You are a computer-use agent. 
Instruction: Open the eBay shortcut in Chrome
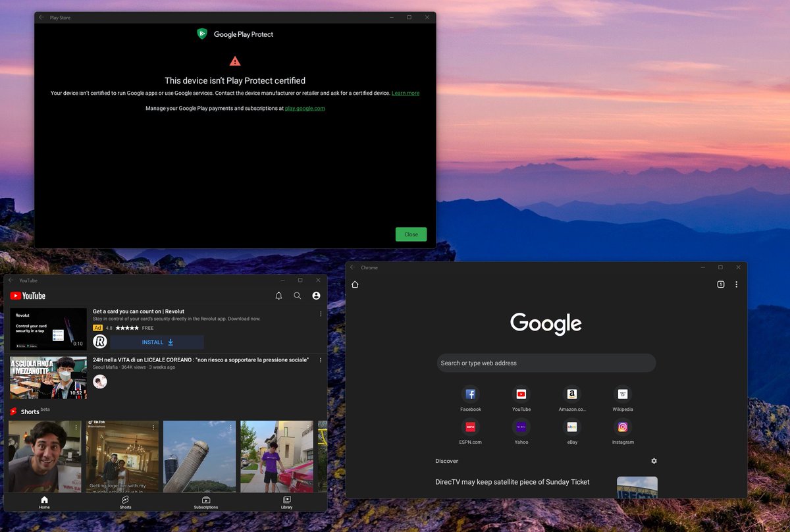coord(572,431)
